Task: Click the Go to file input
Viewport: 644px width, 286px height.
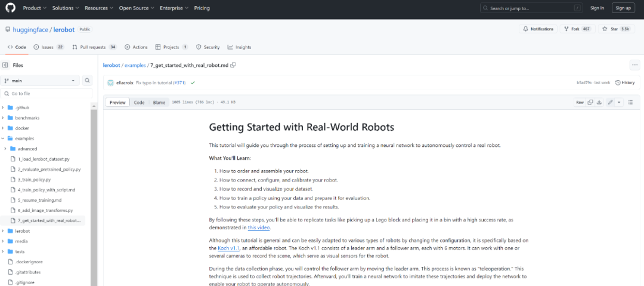Action: click(48, 94)
